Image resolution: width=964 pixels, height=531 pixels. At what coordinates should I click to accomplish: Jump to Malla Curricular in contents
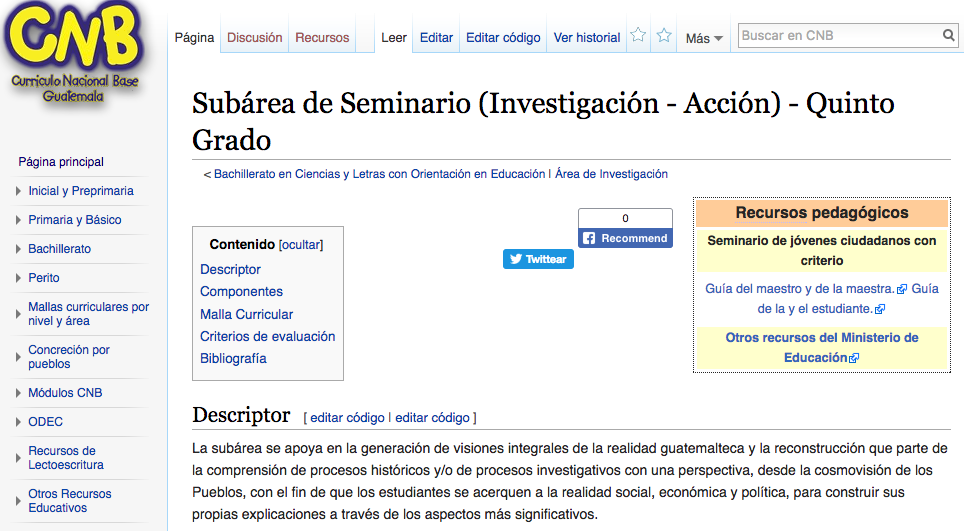(247, 314)
